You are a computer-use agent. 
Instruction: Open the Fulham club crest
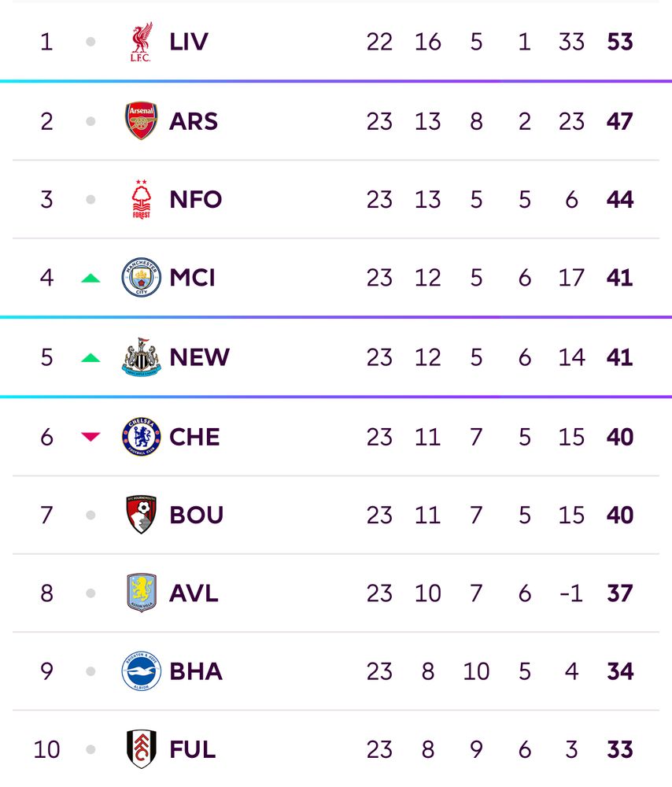[142, 749]
